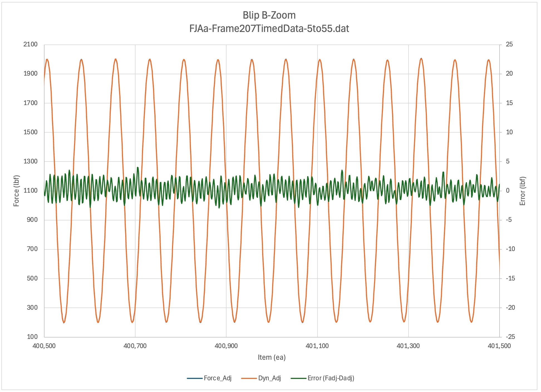Select the 'Error (lbf)' right axis title

coord(523,191)
